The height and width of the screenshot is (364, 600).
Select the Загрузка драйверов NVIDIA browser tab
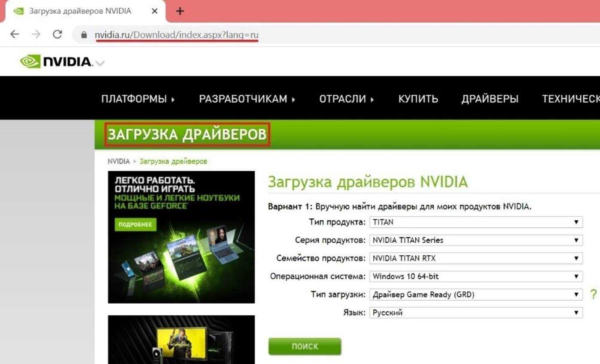click(85, 11)
